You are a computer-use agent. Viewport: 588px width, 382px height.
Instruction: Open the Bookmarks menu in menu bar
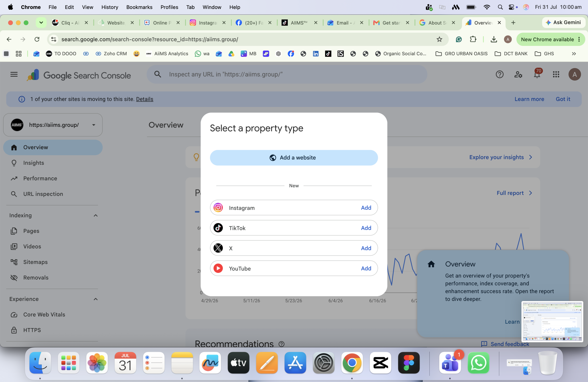coord(139,7)
